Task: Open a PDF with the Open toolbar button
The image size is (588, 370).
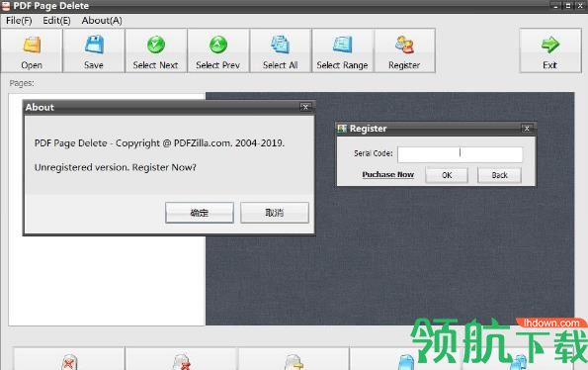Action: coord(32,50)
